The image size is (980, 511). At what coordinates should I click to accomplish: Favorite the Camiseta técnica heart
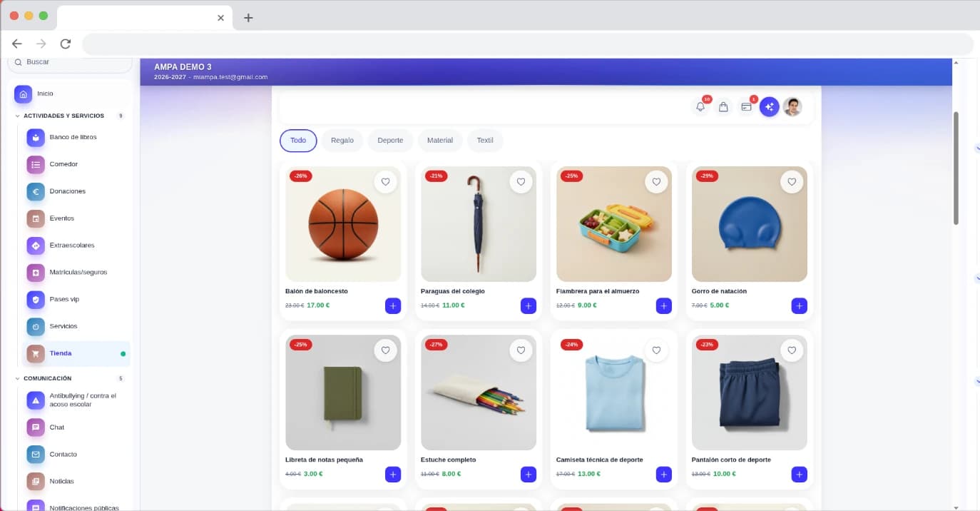[656, 350]
